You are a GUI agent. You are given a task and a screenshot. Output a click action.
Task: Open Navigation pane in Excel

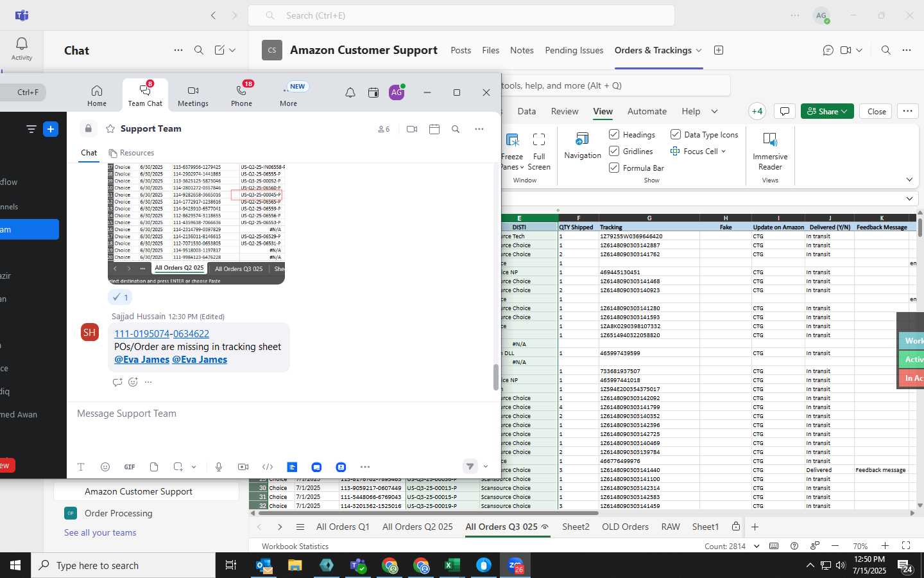coord(583,146)
